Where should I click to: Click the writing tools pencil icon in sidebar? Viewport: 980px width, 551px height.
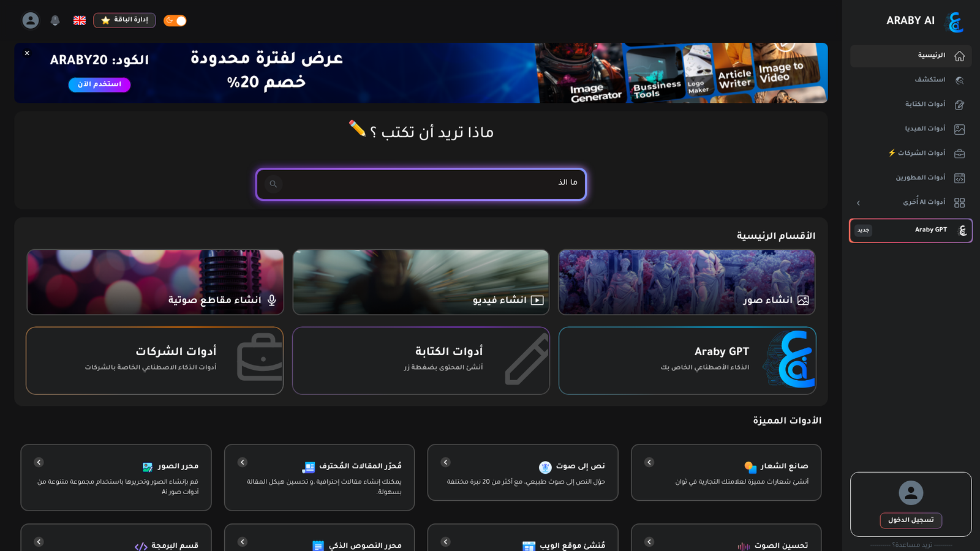[x=960, y=105]
